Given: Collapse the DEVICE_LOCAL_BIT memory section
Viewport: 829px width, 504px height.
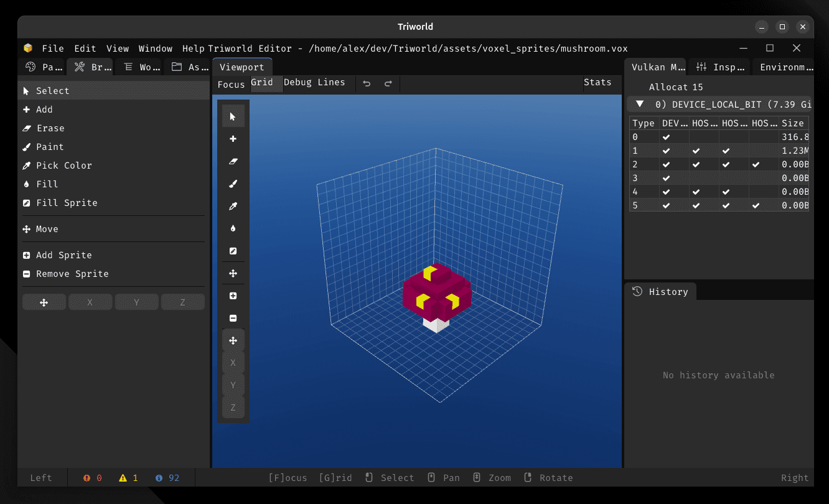Looking at the screenshot, I should coord(639,104).
